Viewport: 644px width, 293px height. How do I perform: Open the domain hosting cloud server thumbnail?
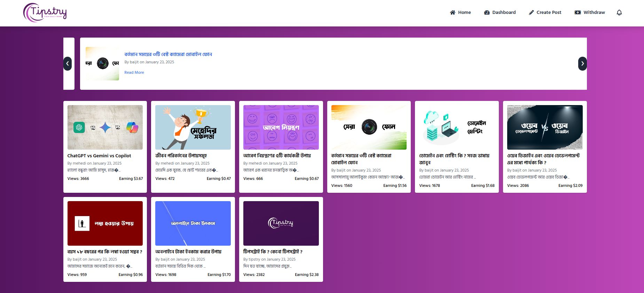[x=457, y=127]
